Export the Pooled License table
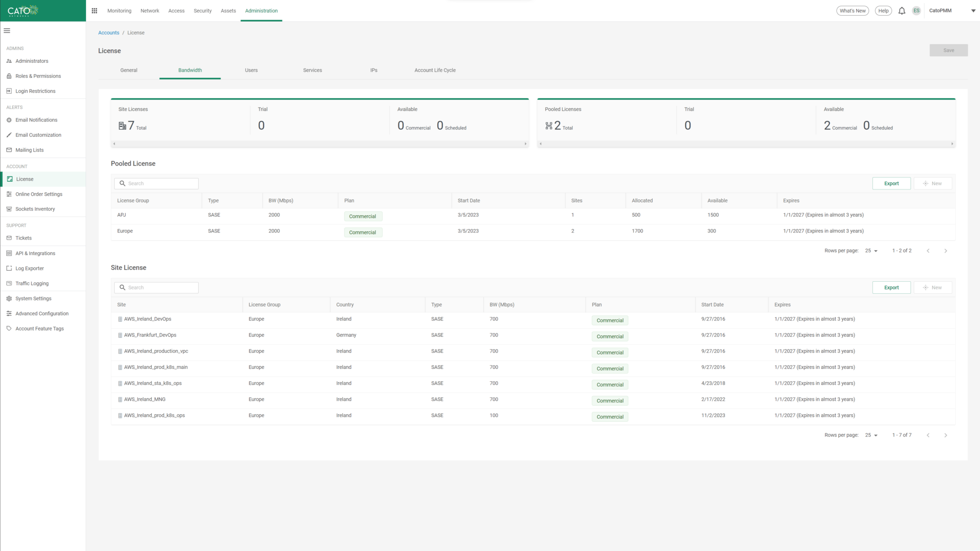980x551 pixels. point(891,183)
